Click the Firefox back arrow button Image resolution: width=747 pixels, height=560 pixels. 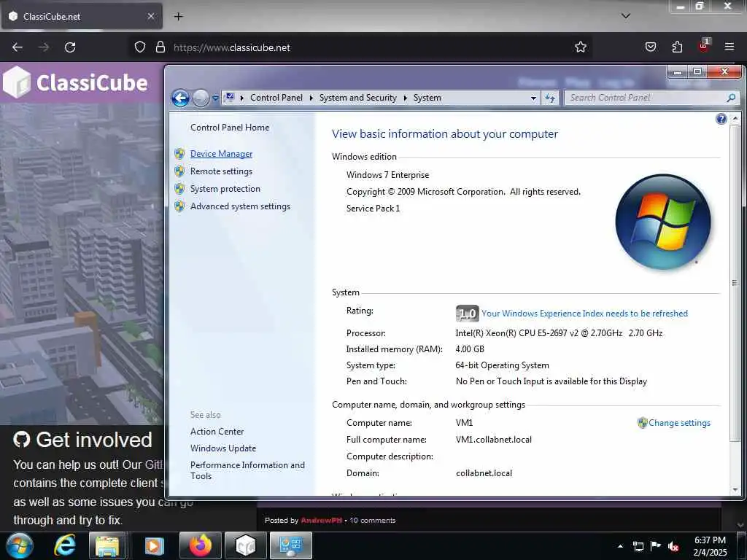(18, 47)
